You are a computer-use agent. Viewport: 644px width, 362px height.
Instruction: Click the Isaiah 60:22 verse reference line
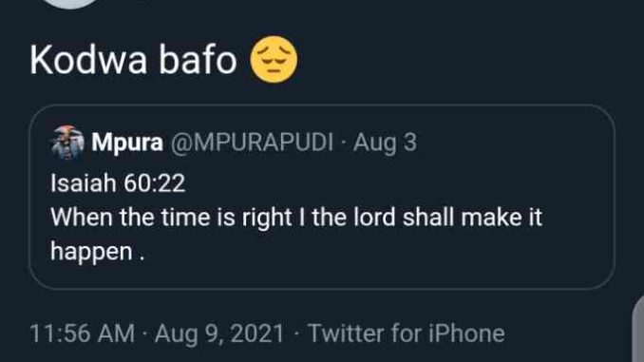tap(118, 182)
